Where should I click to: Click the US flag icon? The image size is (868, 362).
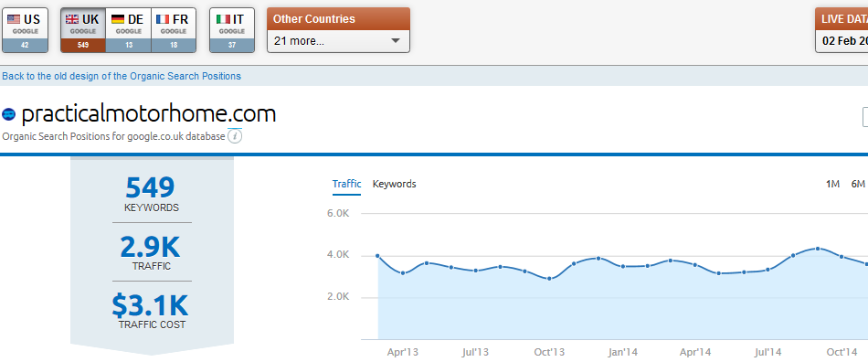[x=14, y=19]
